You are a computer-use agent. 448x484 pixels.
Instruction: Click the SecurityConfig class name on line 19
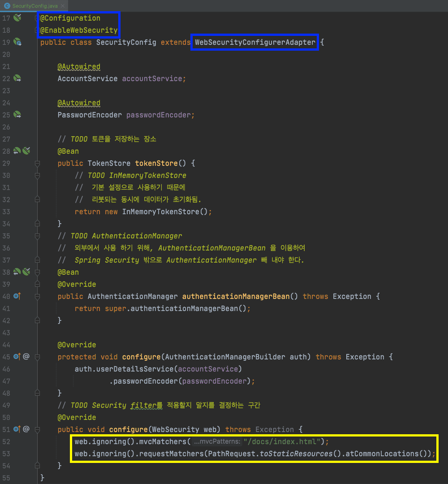coord(126,42)
